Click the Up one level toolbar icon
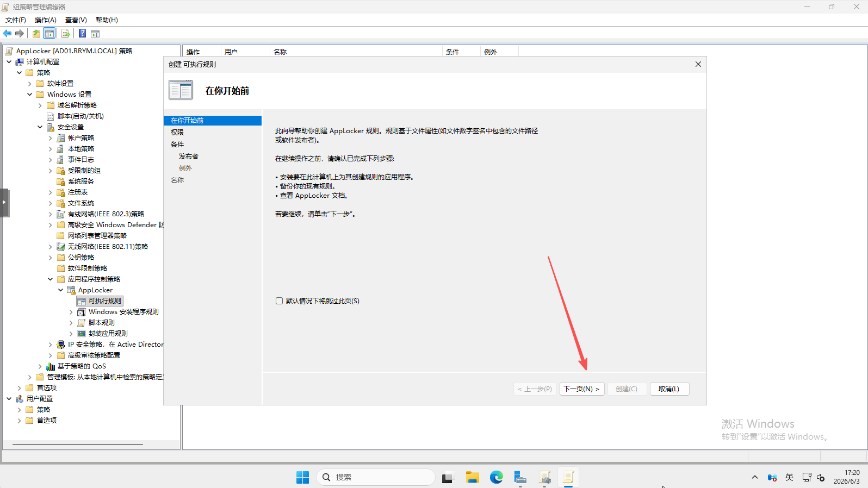The image size is (868, 488). pyautogui.click(x=36, y=34)
